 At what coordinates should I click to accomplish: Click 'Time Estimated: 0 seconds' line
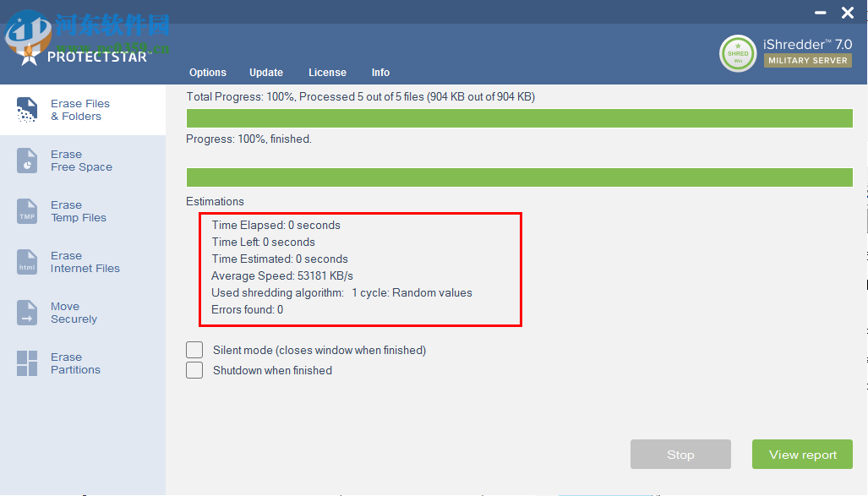(x=280, y=259)
